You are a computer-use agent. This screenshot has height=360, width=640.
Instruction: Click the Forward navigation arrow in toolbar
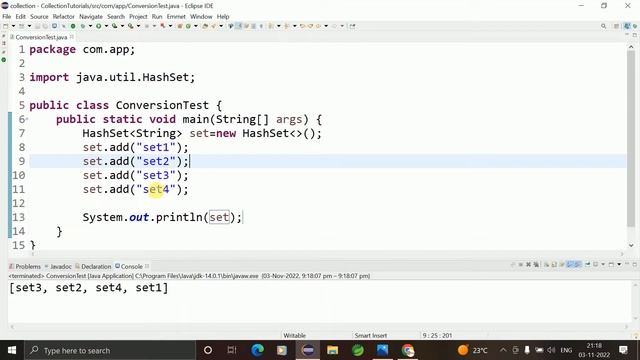coord(334,26)
